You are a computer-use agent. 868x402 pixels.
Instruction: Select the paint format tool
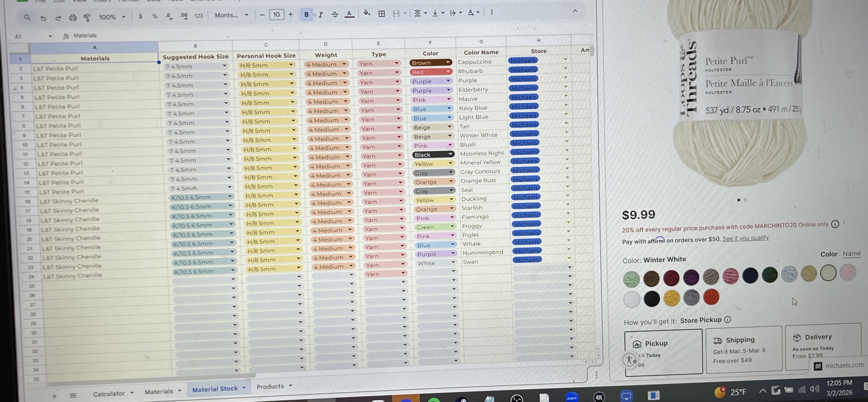pyautogui.click(x=87, y=17)
